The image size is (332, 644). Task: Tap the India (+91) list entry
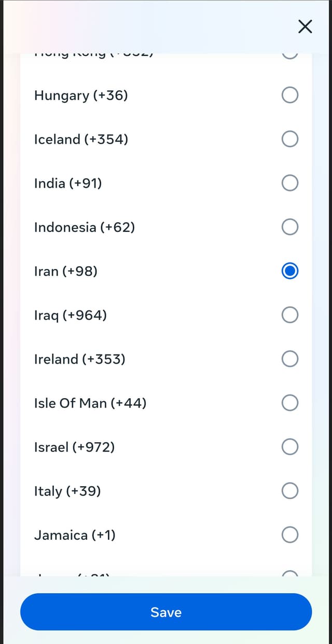coord(68,183)
